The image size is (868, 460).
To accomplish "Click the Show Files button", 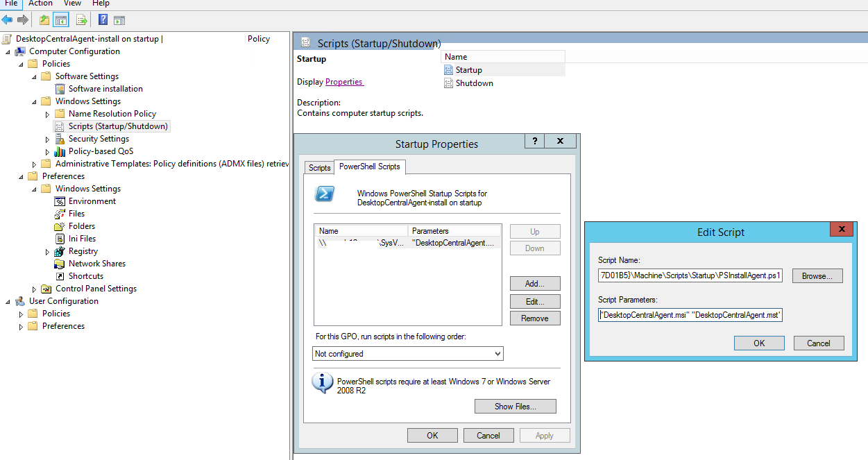I will click(x=515, y=406).
